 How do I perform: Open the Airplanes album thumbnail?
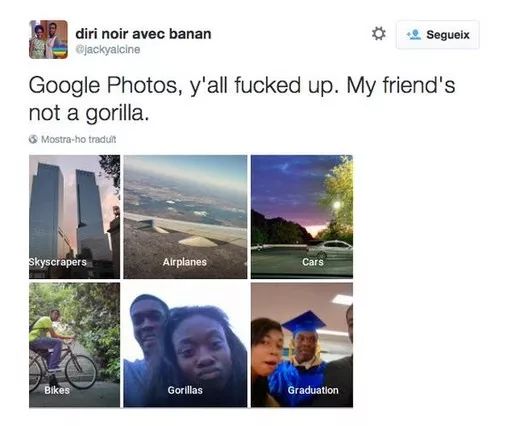click(185, 217)
